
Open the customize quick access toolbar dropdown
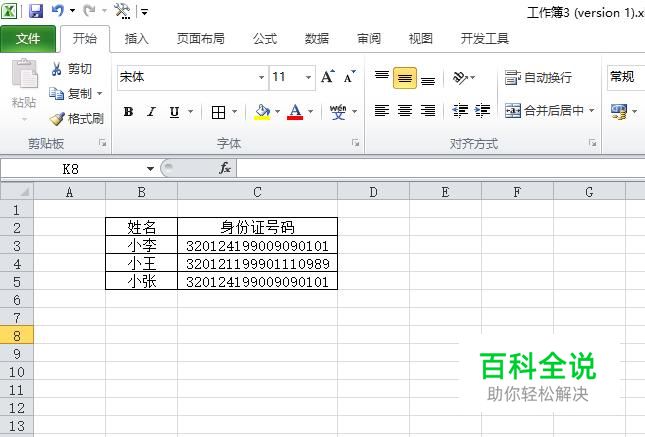tap(144, 12)
